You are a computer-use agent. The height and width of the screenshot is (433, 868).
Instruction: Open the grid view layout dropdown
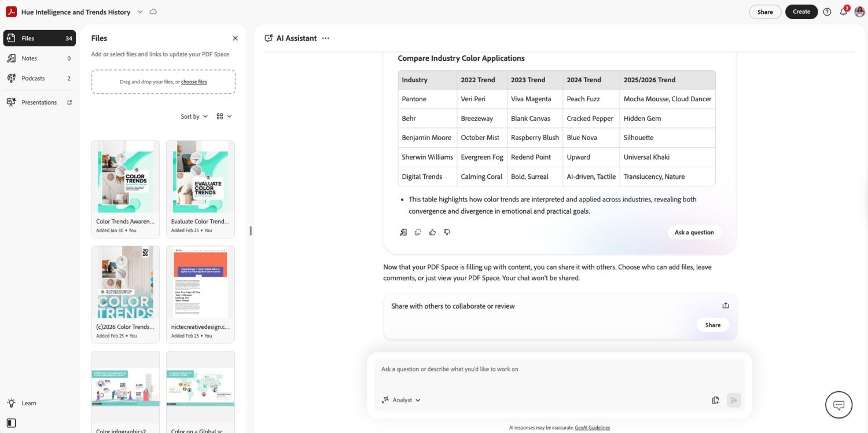[x=224, y=116]
